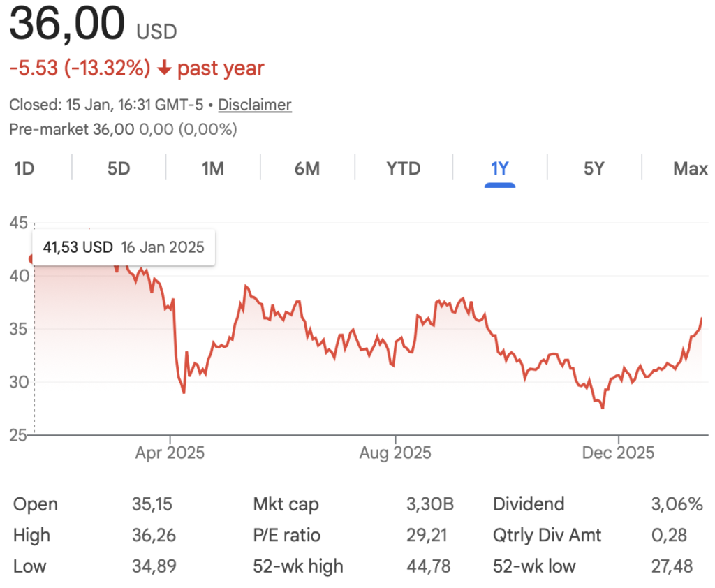This screenshot has width=715, height=588.
Task: Select the 5D chart range
Action: coord(119,168)
